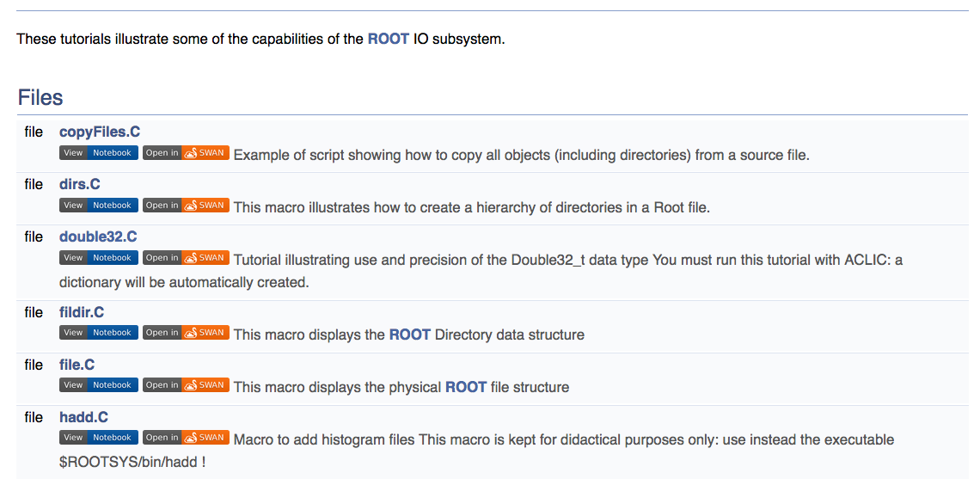Open the fildir.C file link
Image resolution: width=980 pixels, height=479 pixels.
tap(82, 312)
